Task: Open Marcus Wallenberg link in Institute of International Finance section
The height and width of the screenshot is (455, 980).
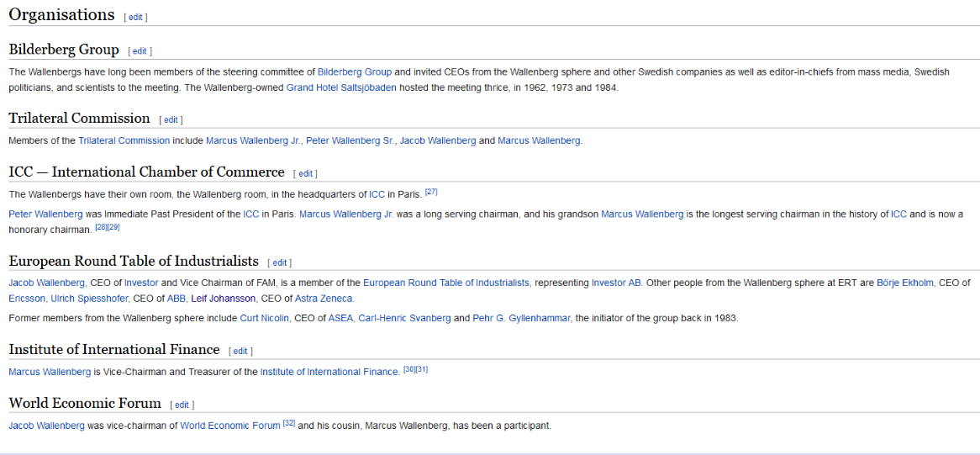Action: 50,372
